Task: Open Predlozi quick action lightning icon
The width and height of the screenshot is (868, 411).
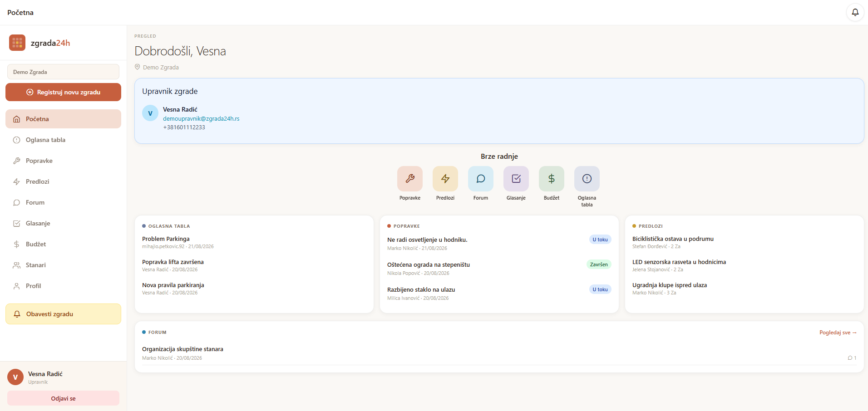Action: click(445, 179)
